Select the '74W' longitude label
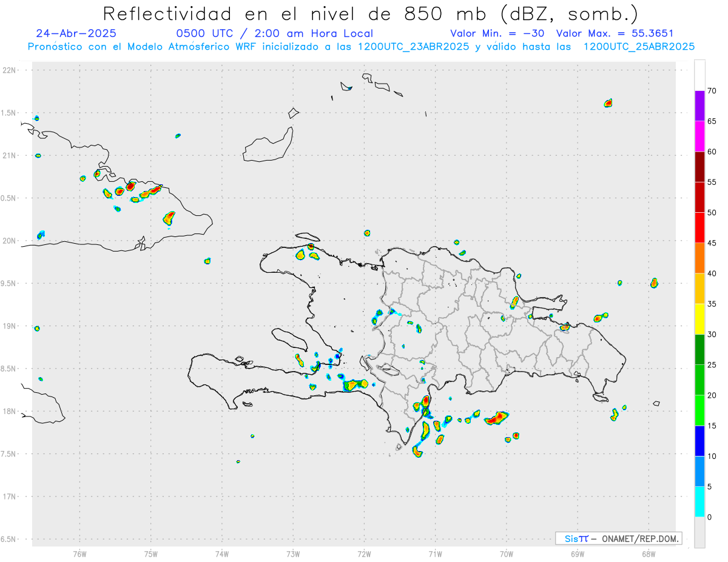Viewport: 728px width, 562px height. 222,554
